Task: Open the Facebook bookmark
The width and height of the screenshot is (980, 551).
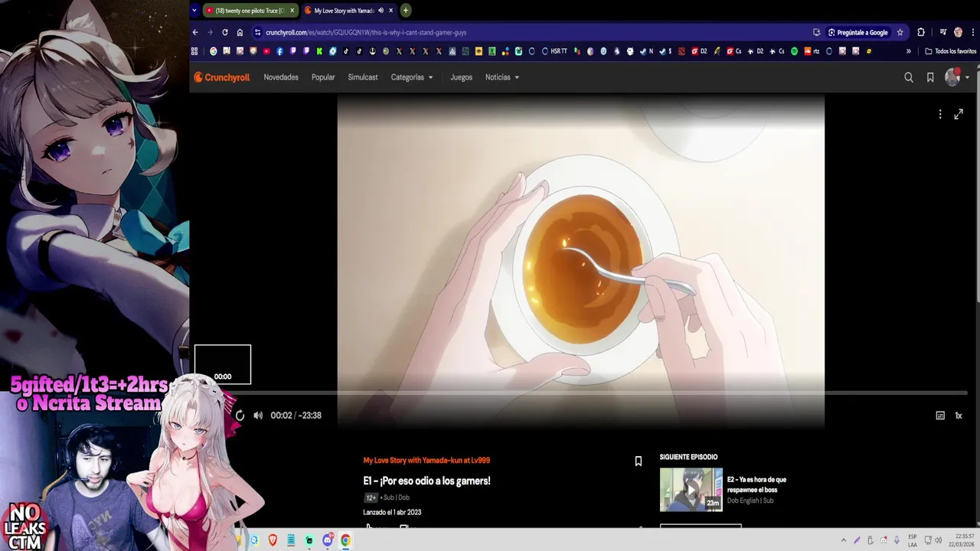Action: pos(279,51)
